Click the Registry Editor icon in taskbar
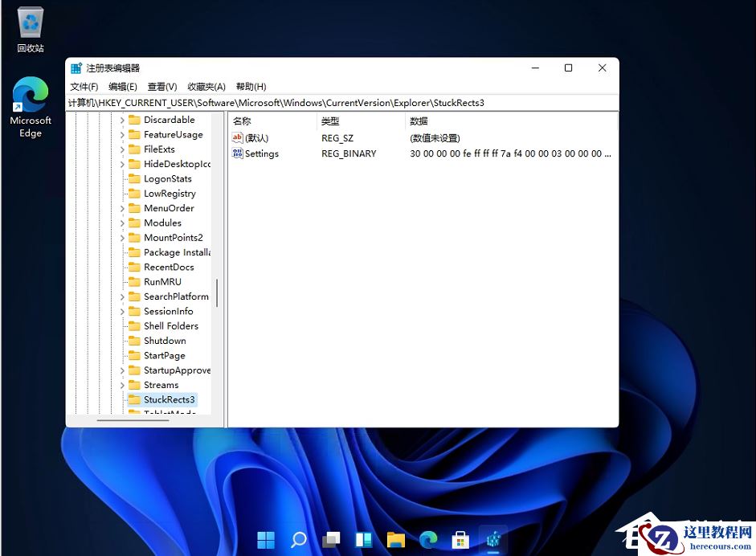The width and height of the screenshot is (756, 556). [x=492, y=540]
